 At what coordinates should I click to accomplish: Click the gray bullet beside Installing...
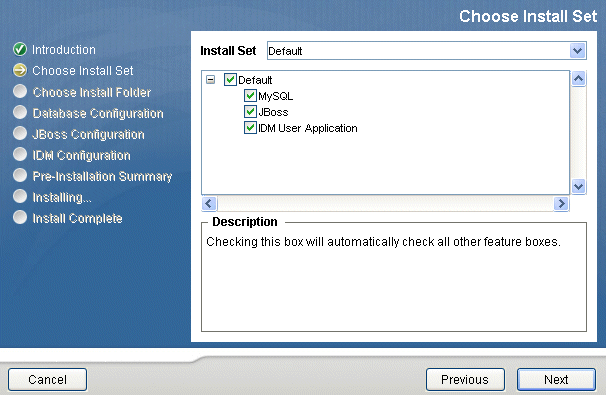tap(20, 196)
